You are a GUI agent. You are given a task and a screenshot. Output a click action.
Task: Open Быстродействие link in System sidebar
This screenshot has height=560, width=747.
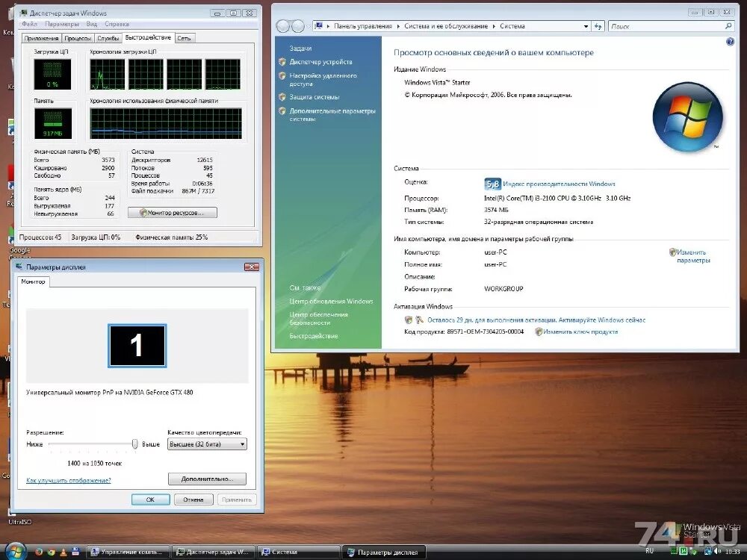coord(314,336)
